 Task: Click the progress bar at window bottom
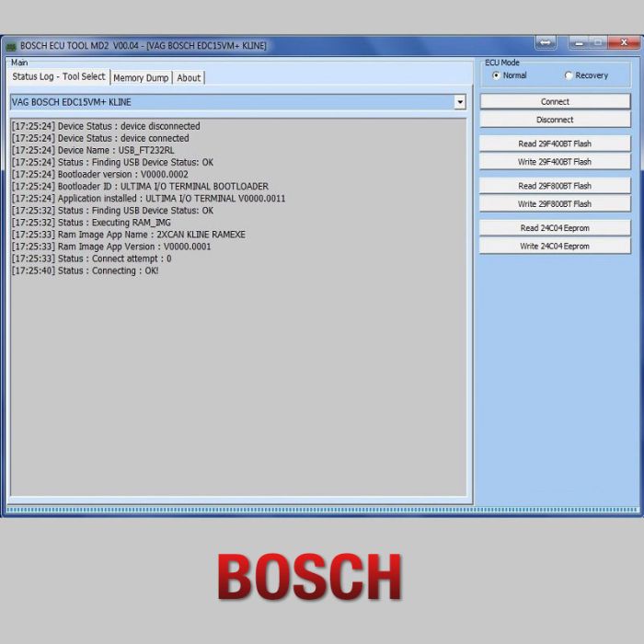322,510
